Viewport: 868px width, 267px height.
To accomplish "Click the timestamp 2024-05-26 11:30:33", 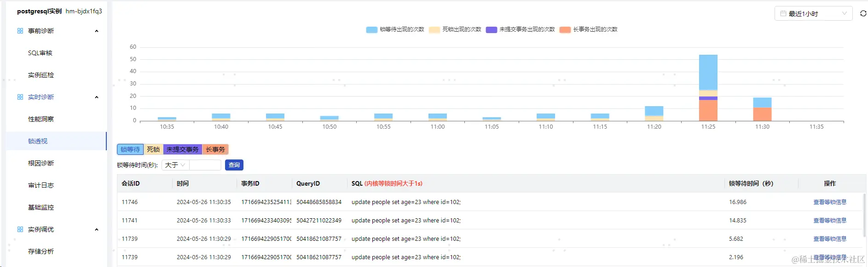I will (x=204, y=221).
